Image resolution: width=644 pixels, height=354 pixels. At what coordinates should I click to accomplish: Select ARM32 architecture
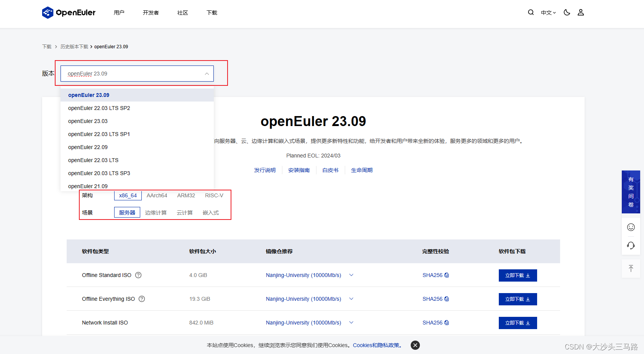pos(186,195)
